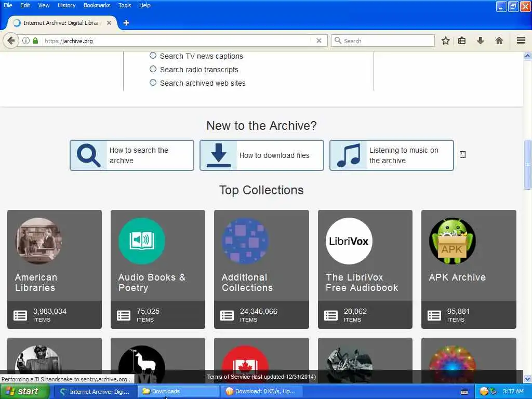Open a new tab with the plus button
Image resolution: width=532 pixels, height=399 pixels.
(126, 23)
